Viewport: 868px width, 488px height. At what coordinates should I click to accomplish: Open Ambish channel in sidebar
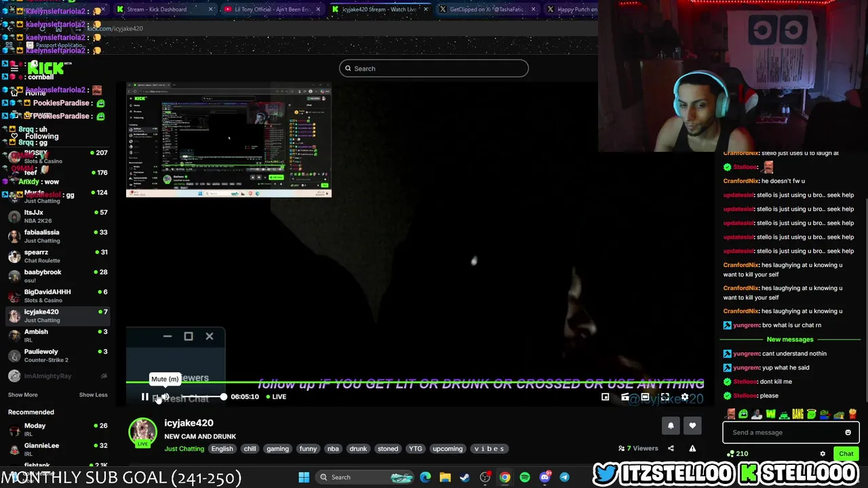[57, 335]
